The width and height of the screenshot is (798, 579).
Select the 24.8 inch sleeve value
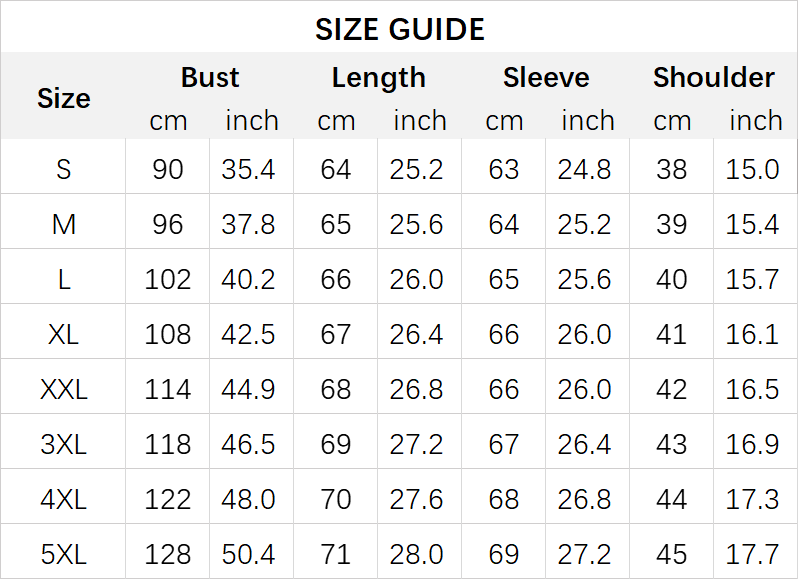585,169
